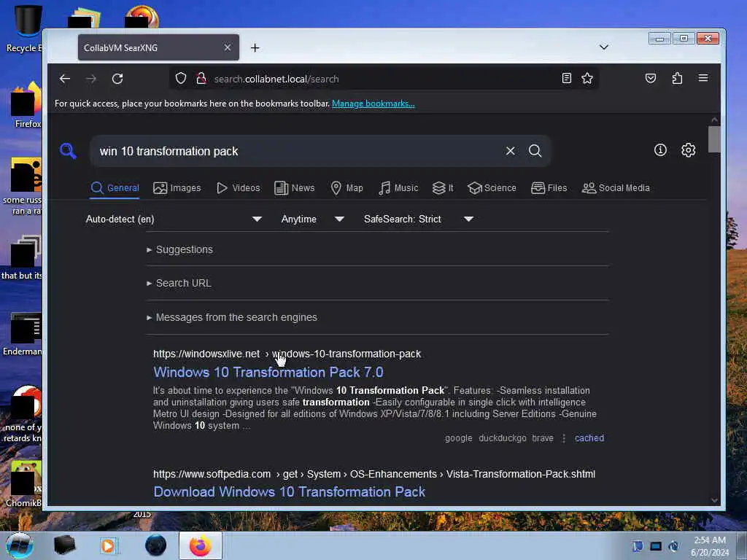Focus the search query input field

(298, 151)
